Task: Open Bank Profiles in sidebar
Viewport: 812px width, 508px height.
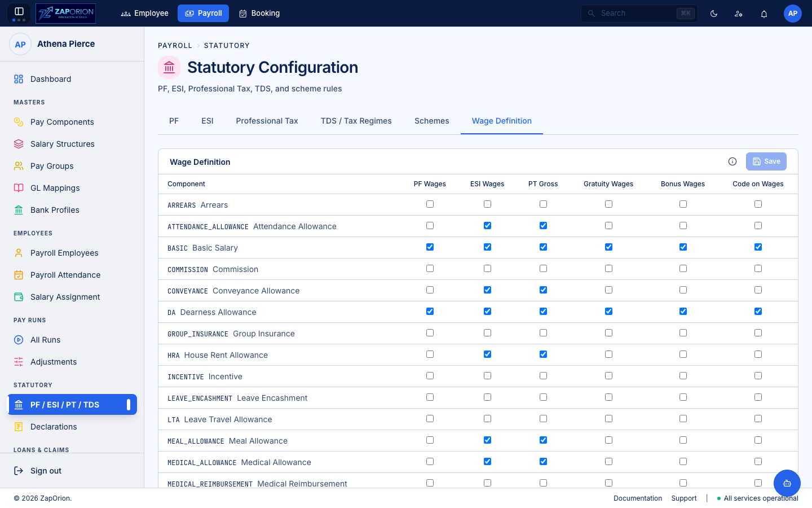Action: (72, 210)
